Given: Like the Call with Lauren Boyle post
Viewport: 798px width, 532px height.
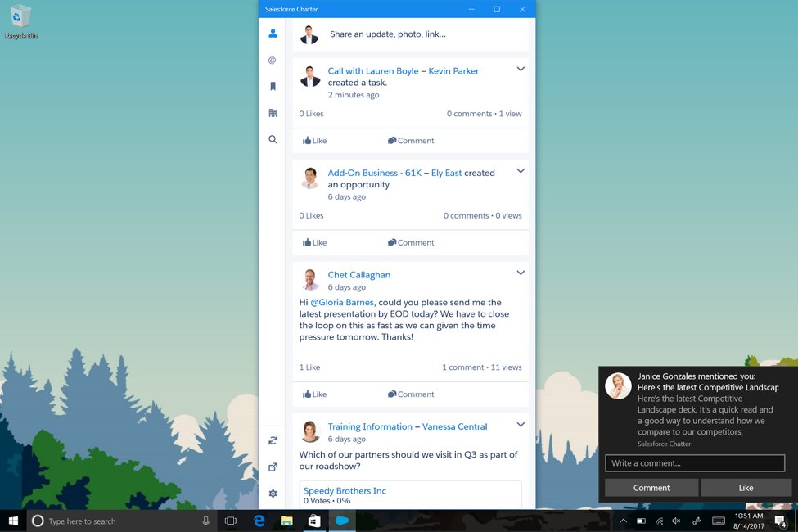Looking at the screenshot, I should tap(314, 141).
